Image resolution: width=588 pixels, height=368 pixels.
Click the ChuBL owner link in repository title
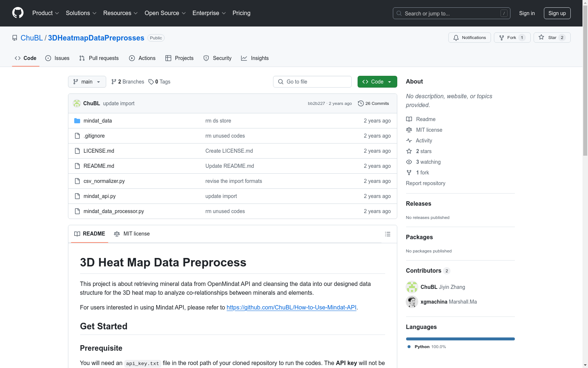32,38
